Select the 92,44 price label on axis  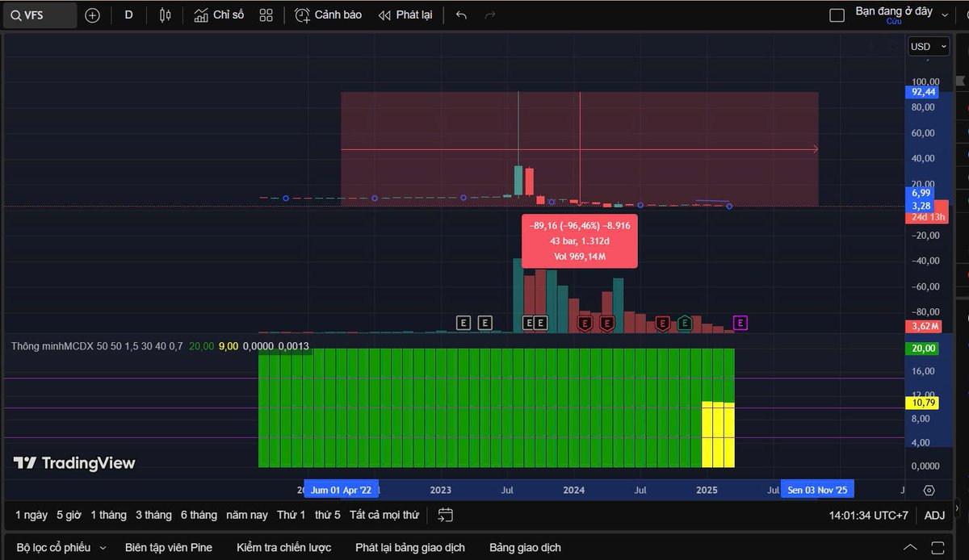tap(924, 92)
